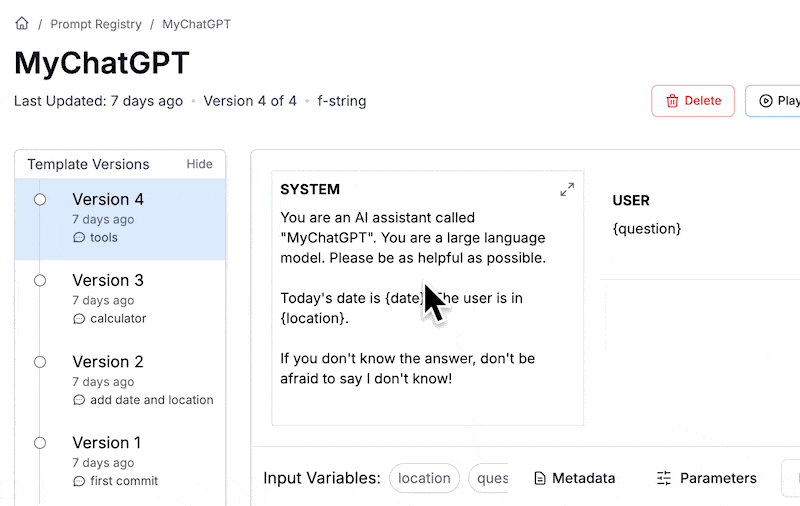Click the comment icon beside 'calculator'
The width and height of the screenshot is (800, 506).
[79, 319]
